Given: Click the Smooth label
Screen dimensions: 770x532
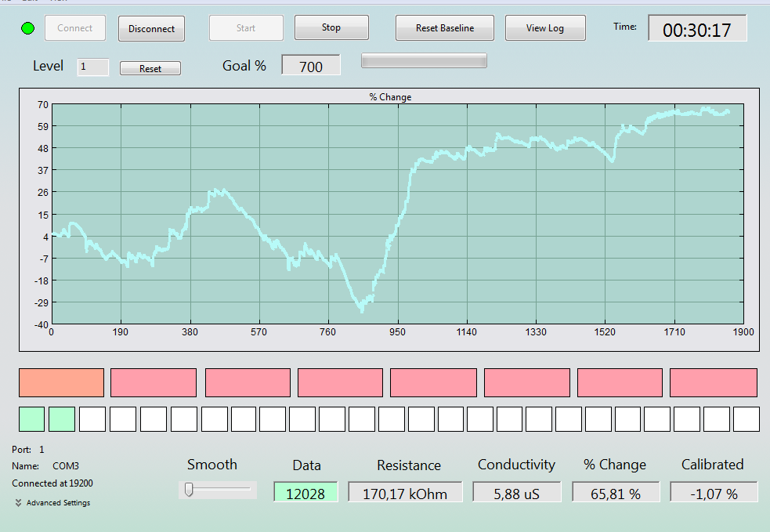Looking at the screenshot, I should 212,464.
